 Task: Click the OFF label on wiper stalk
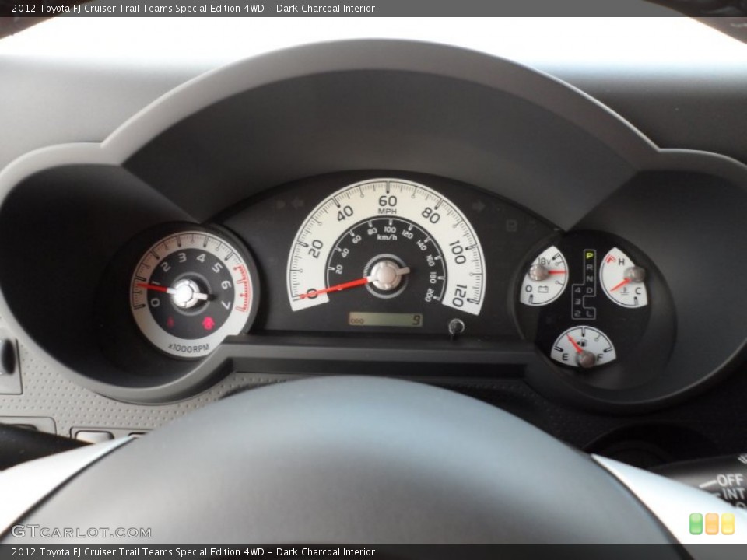click(730, 480)
